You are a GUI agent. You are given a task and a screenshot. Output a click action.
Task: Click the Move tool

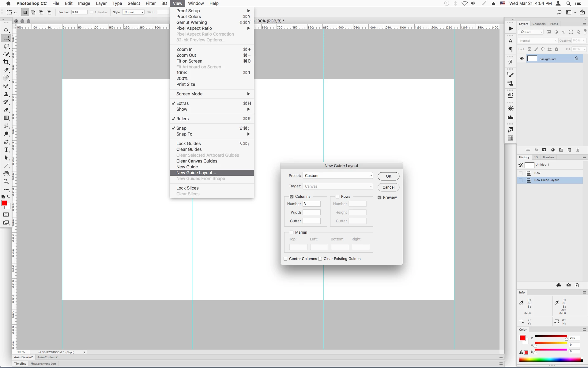(x=6, y=30)
